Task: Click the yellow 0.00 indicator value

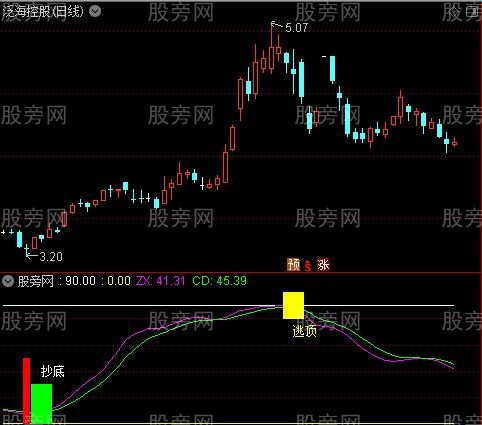Action: 119,281
